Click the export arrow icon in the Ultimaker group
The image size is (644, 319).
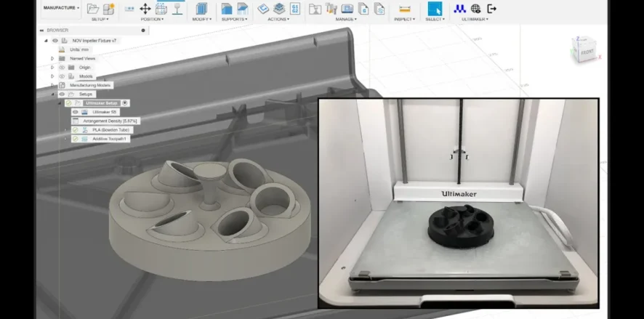coord(492,9)
